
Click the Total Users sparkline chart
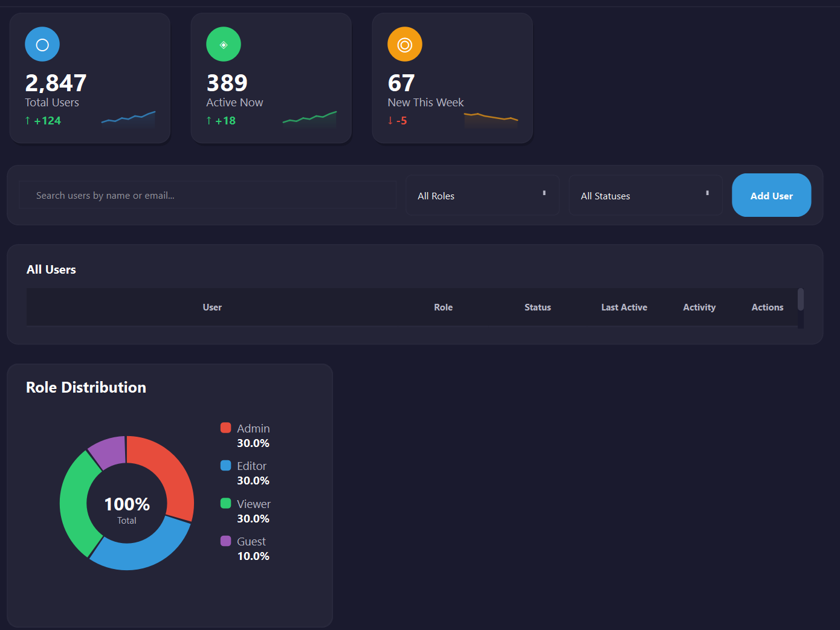point(128,119)
